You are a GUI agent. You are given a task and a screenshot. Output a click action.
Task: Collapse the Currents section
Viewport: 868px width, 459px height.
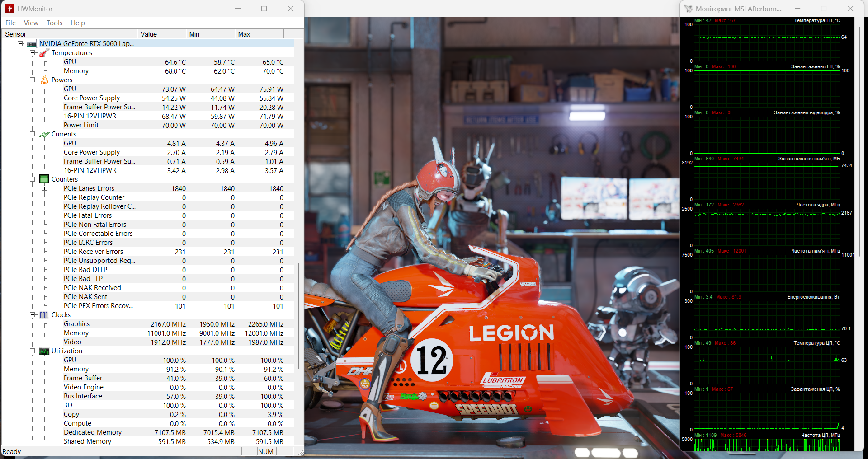32,134
